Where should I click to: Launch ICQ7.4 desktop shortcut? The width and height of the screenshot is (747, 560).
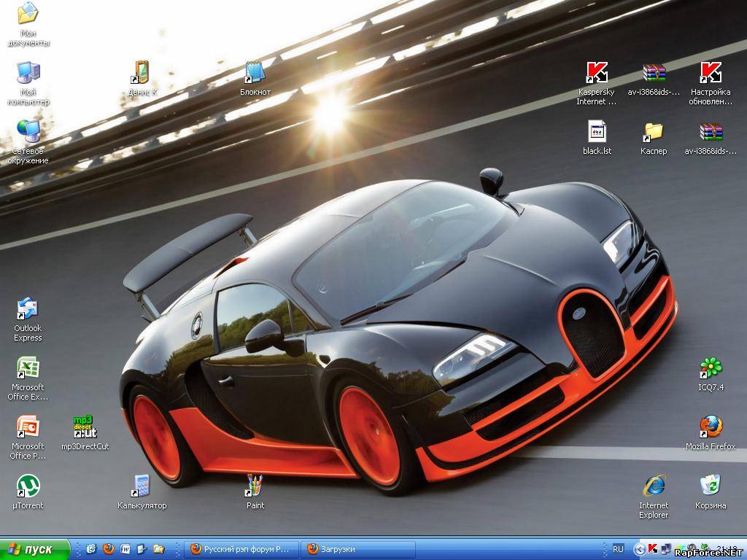[711, 368]
